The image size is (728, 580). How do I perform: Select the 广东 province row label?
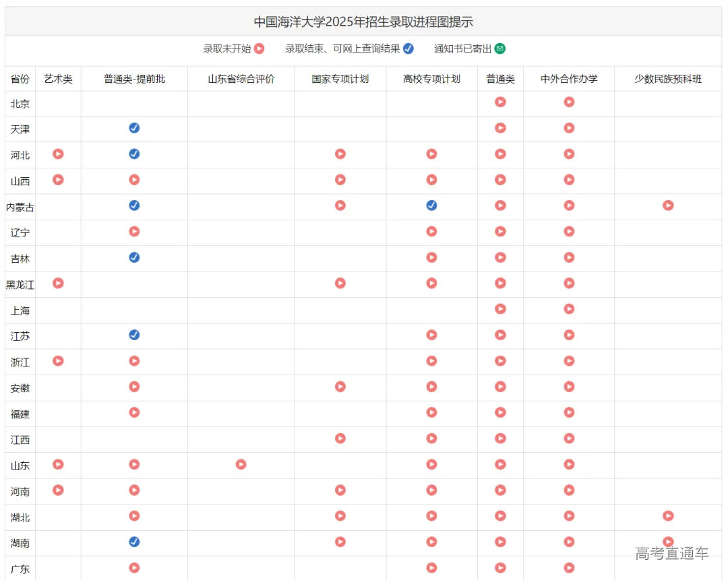20,569
